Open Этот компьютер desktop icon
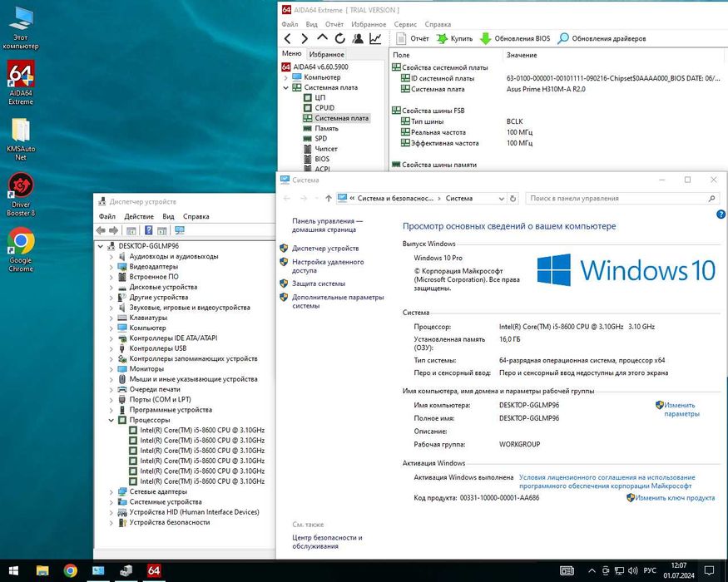 click(x=21, y=27)
